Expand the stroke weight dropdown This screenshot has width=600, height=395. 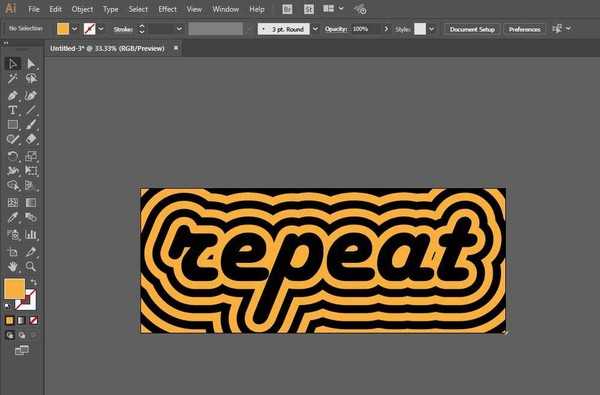tap(179, 29)
